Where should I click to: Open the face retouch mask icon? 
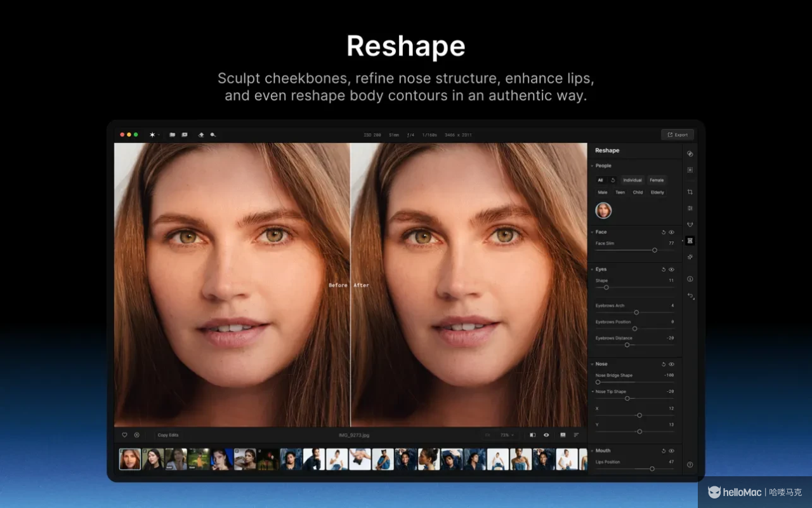coord(690,224)
